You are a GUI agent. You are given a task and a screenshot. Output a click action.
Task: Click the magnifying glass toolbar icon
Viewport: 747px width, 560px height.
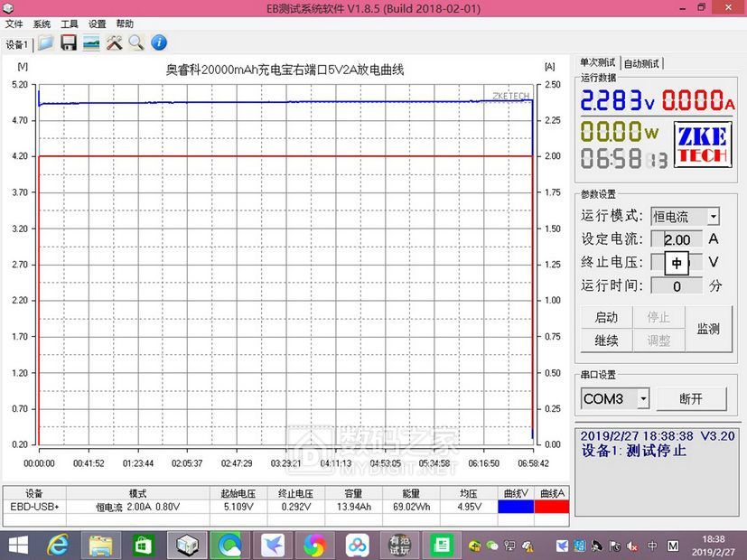135,42
